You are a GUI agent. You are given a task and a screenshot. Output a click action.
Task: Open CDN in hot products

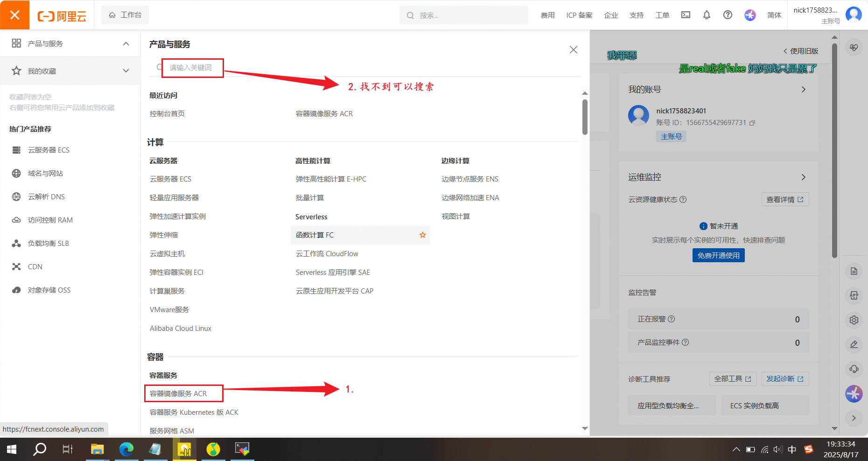coord(35,267)
